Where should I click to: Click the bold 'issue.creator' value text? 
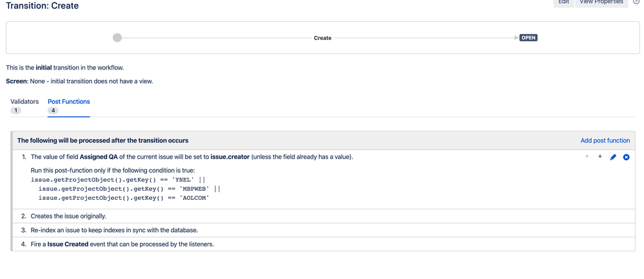(230, 157)
